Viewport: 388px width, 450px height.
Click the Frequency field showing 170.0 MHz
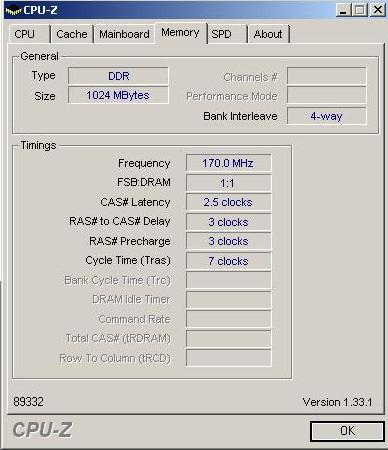tap(228, 163)
